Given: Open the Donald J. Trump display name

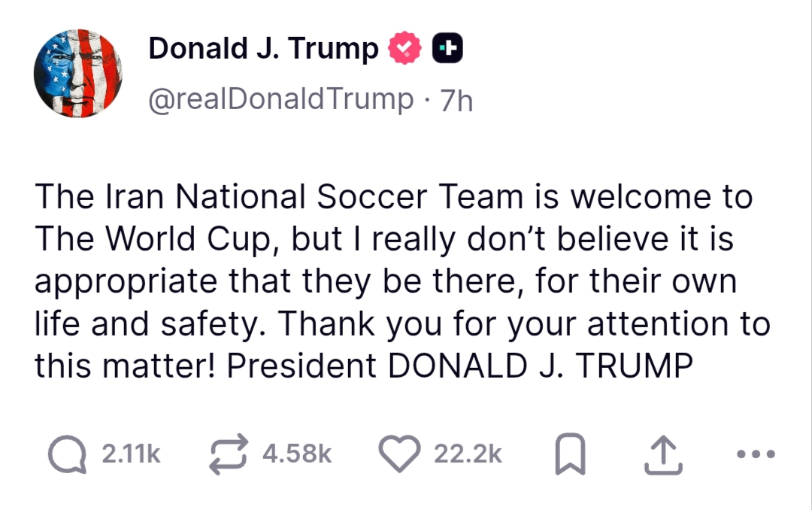Looking at the screenshot, I should [264, 49].
